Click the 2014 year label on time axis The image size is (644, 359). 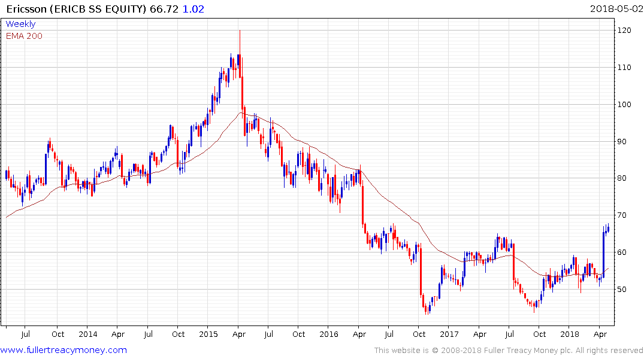88,334
